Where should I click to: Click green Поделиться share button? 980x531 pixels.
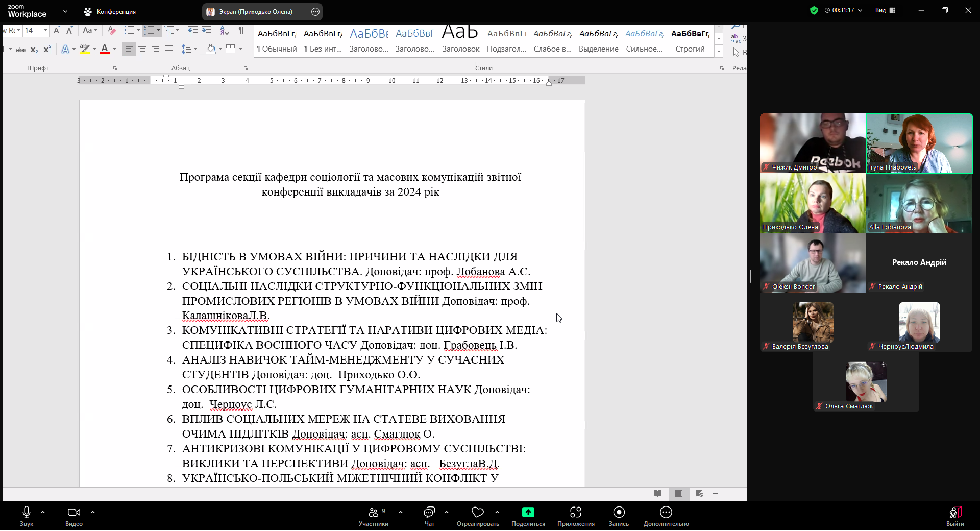528,516
